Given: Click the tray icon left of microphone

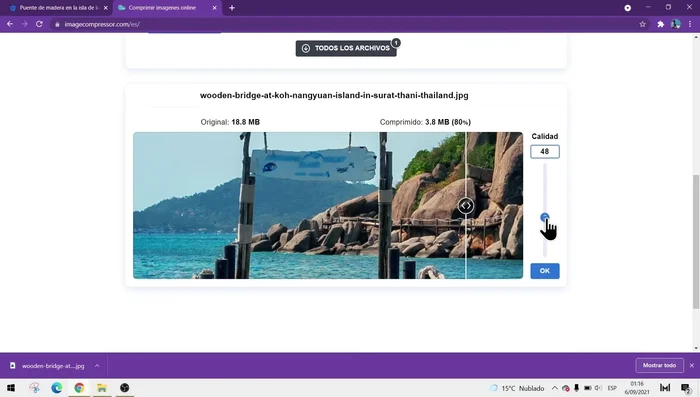Looking at the screenshot, I should tap(566, 388).
